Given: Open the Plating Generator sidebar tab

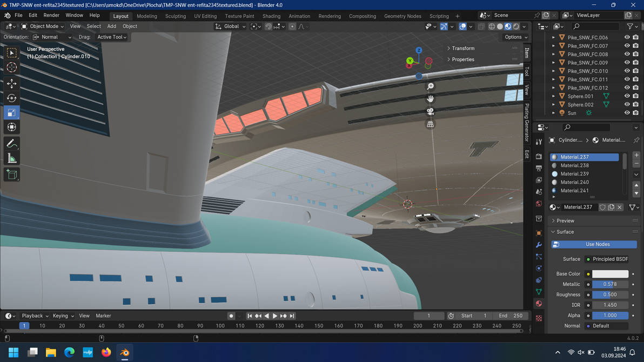Looking at the screenshot, I should [x=527, y=123].
